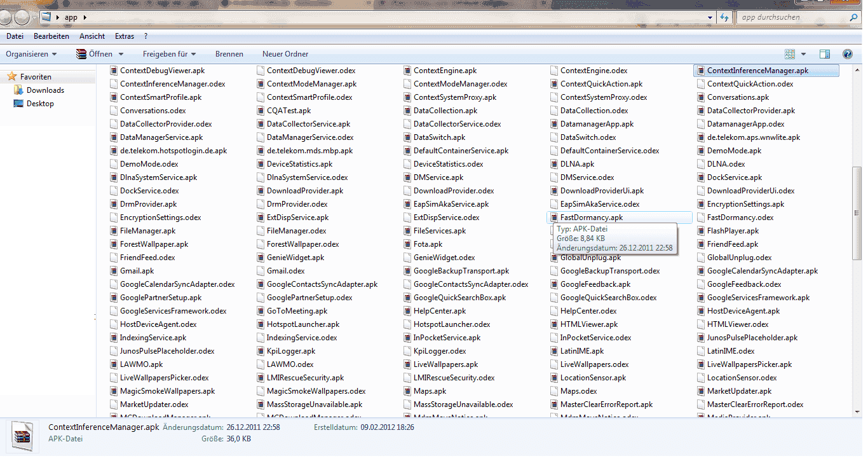This screenshot has height=463, width=868.
Task: Select the GoToMeeting.apk icon
Action: point(260,311)
